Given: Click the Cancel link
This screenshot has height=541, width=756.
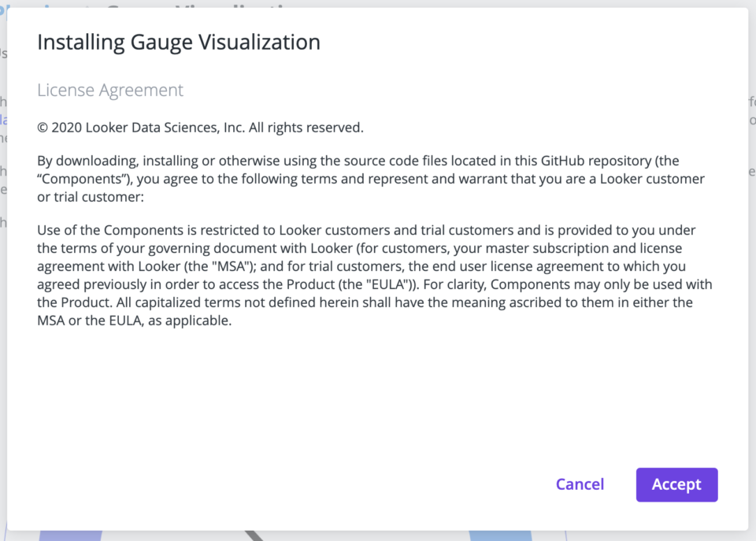Looking at the screenshot, I should point(580,484).
